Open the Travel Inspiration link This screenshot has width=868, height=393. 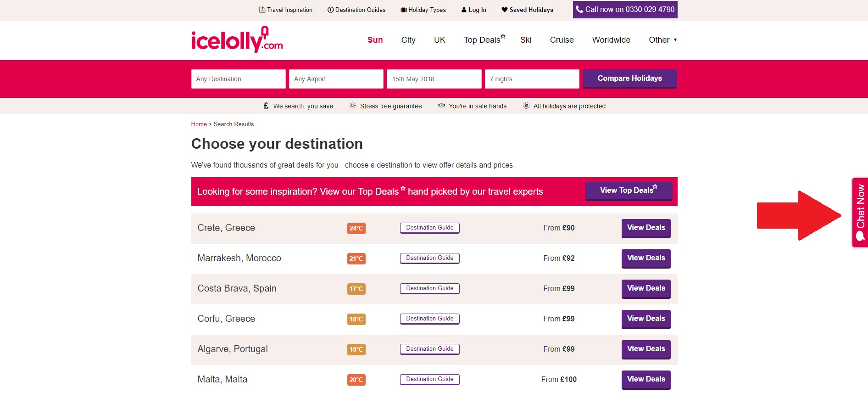[x=286, y=10]
